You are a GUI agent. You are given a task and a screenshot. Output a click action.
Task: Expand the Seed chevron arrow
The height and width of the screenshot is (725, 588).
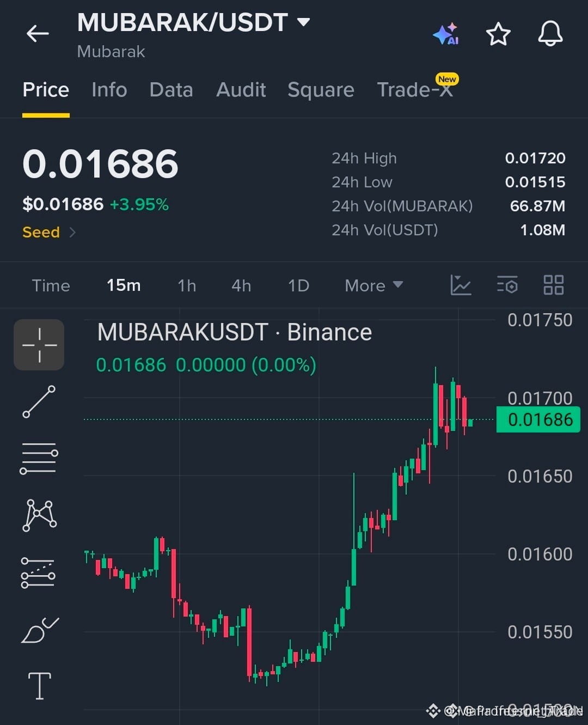coord(72,233)
